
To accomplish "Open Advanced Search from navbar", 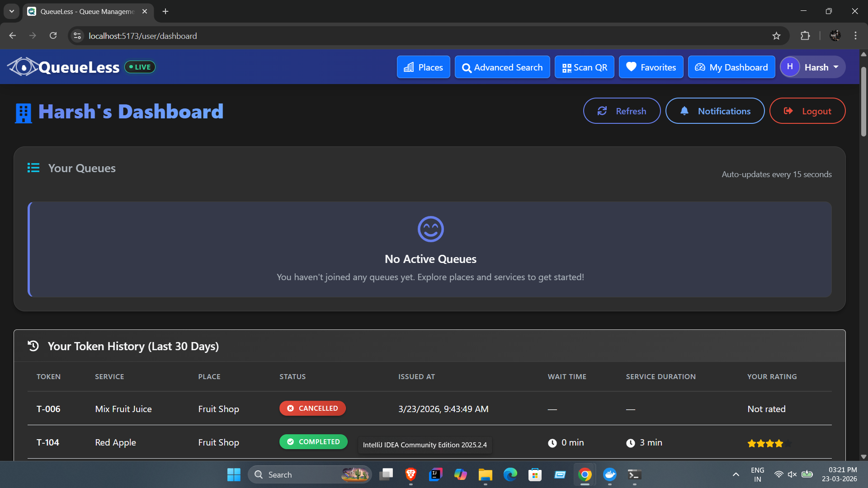I will [502, 67].
